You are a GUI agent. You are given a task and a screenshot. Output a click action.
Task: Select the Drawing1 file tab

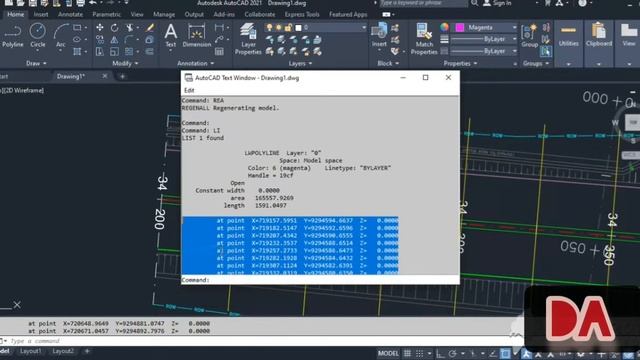pos(71,76)
